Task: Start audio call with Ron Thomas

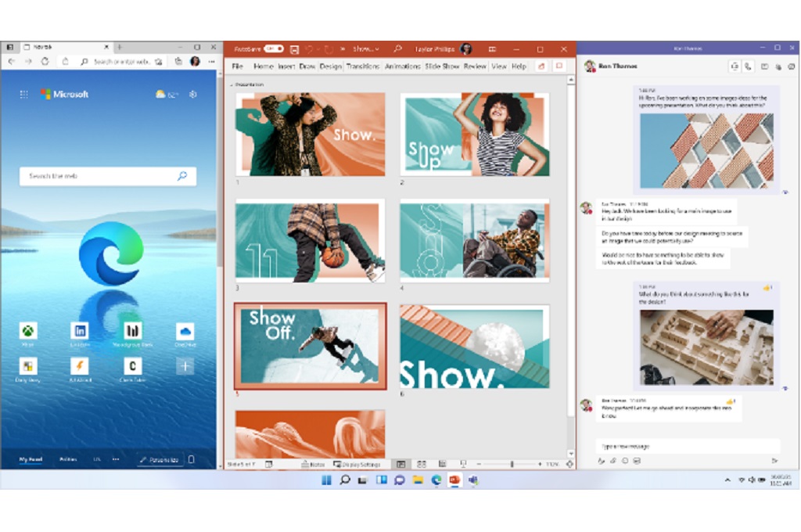Action: pos(748,66)
